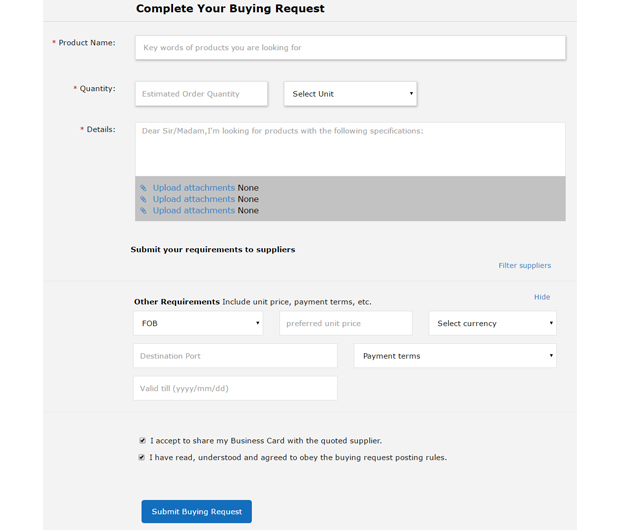Image resolution: width=620 pixels, height=530 pixels.
Task: Hide the Other Requirements section
Action: [x=542, y=297]
